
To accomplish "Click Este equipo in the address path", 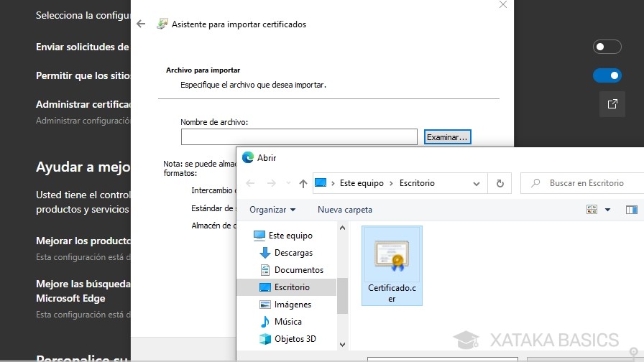I will pos(362,183).
